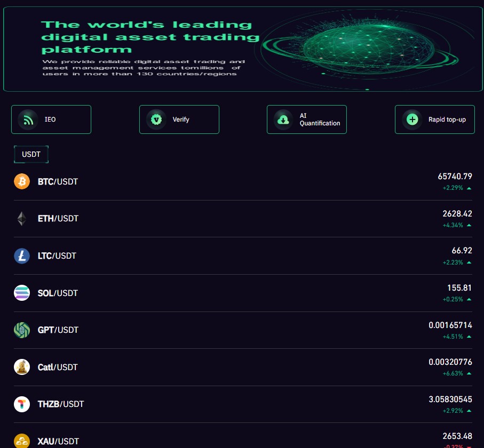Click the Verify badge icon
The height and width of the screenshot is (448, 484).
(156, 119)
